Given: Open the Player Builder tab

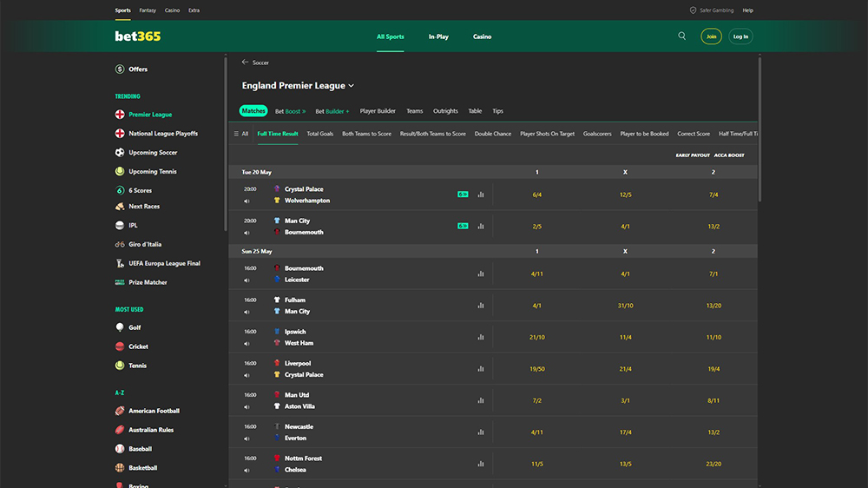Looking at the screenshot, I should coord(378,111).
